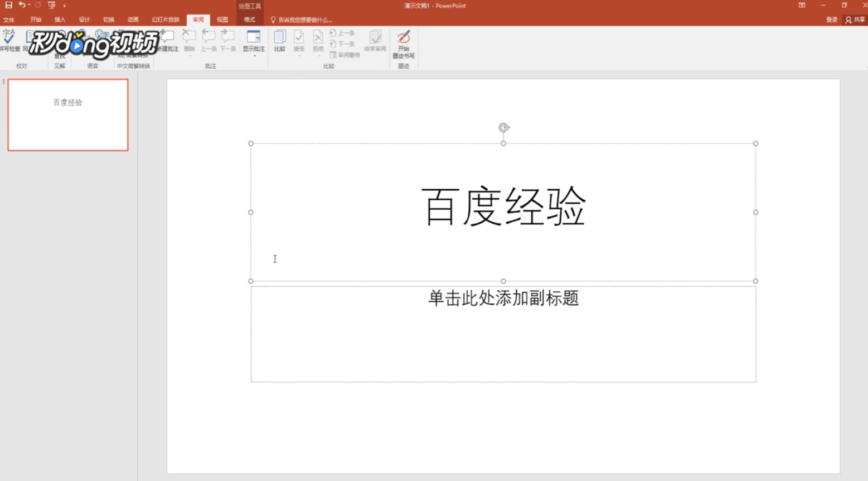Toggle the 显示批注 comments pane icon
Viewport: 868px width, 481px height.
pos(254,36)
